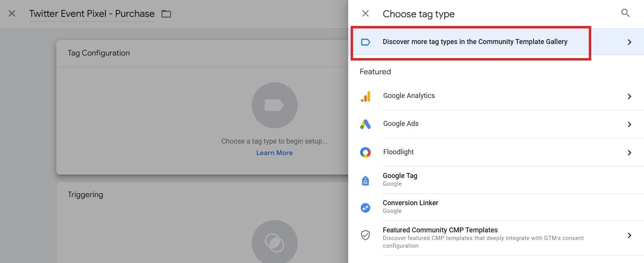Click the Tag Configuration placeholder circle
644x263 pixels.
pos(274,105)
